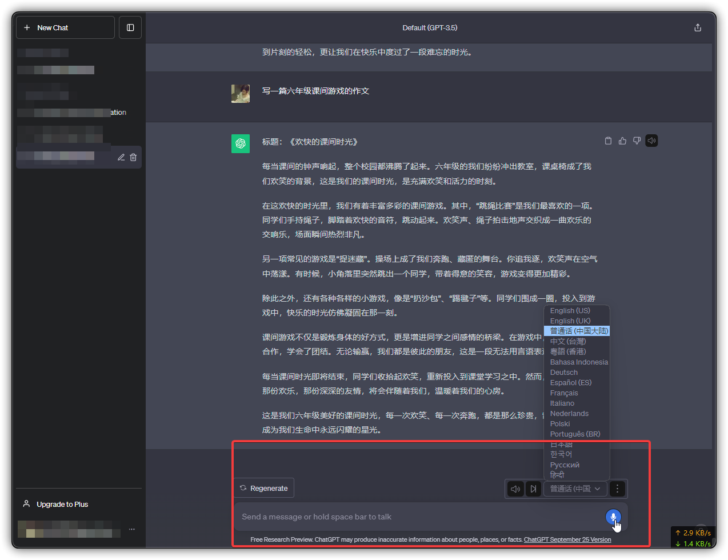Click the blue microphone button
The height and width of the screenshot is (560, 728).
[x=613, y=517]
